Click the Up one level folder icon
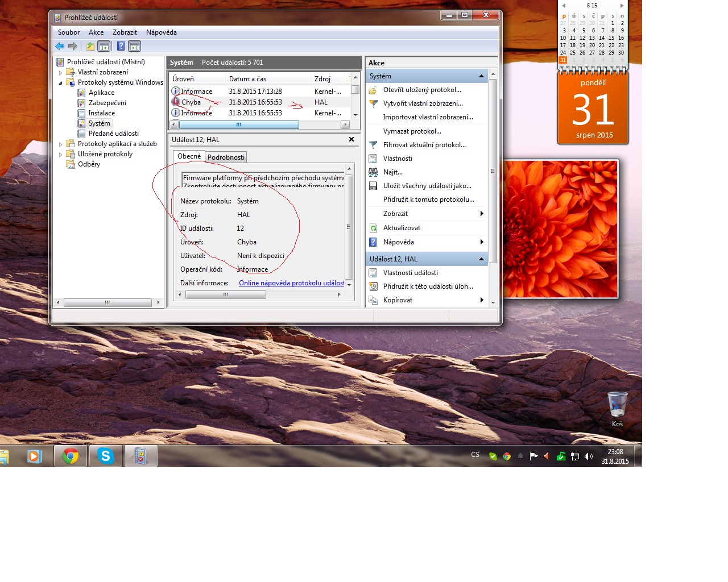 (x=90, y=47)
